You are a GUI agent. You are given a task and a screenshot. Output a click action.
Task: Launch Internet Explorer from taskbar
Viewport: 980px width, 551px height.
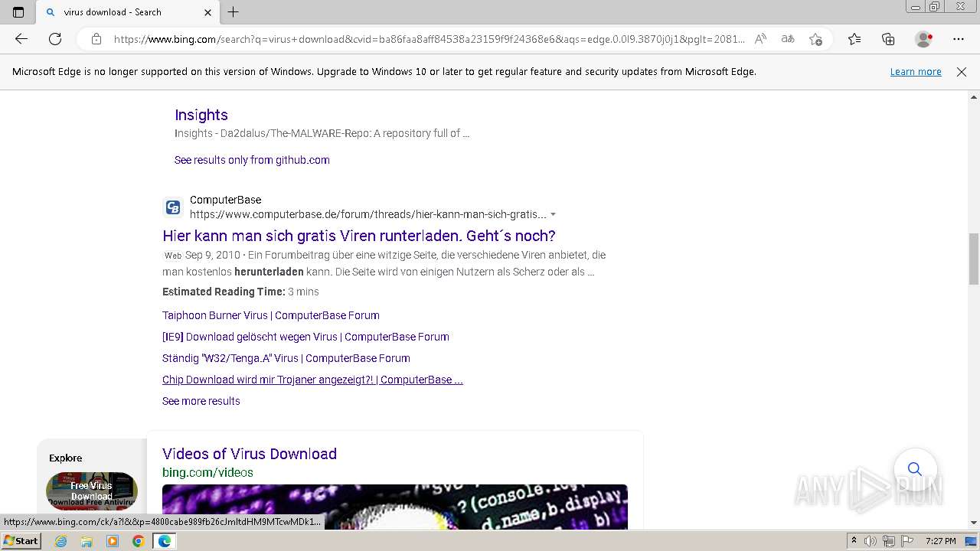(x=60, y=541)
